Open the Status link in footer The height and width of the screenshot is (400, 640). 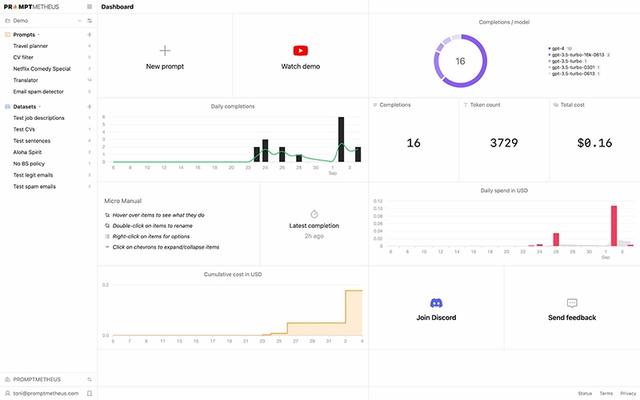[x=584, y=394]
